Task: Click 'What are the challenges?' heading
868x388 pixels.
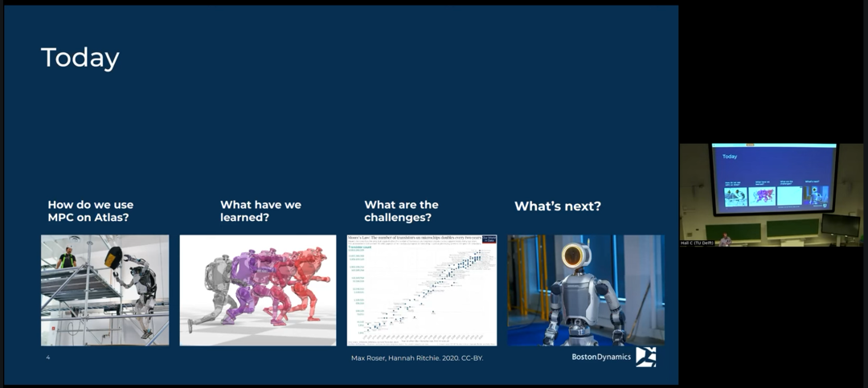Action: (x=401, y=211)
